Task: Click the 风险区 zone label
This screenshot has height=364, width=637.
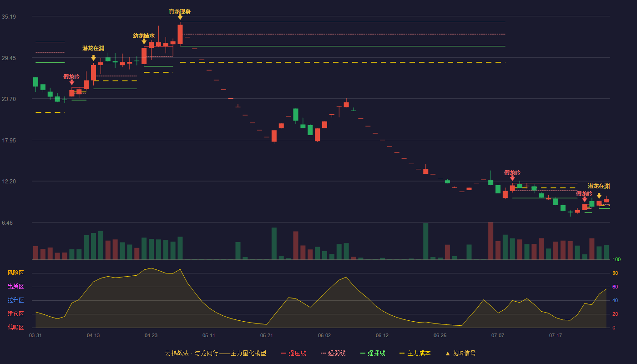Action: [15, 273]
